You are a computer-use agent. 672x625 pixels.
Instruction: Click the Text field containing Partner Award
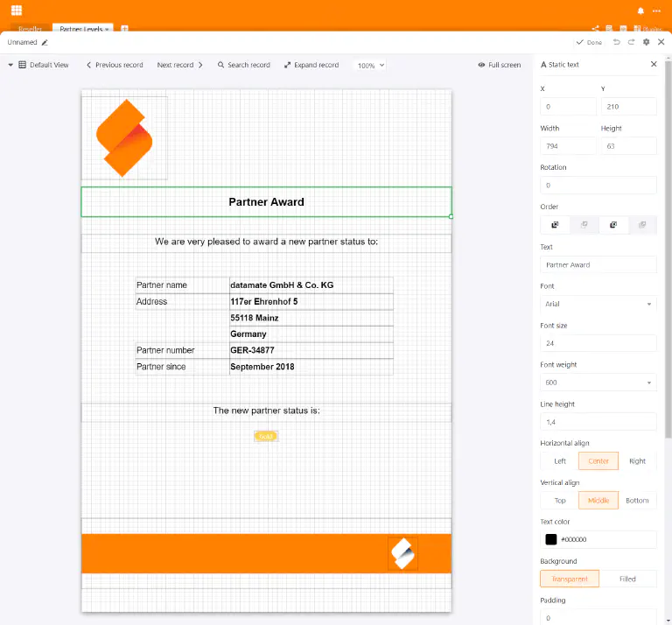(x=598, y=265)
